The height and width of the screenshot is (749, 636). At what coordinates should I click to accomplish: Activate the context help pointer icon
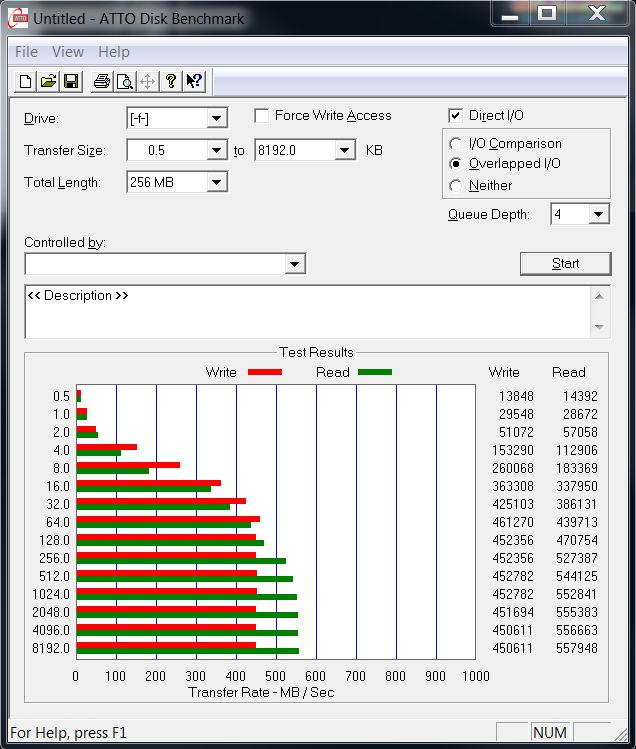click(194, 82)
